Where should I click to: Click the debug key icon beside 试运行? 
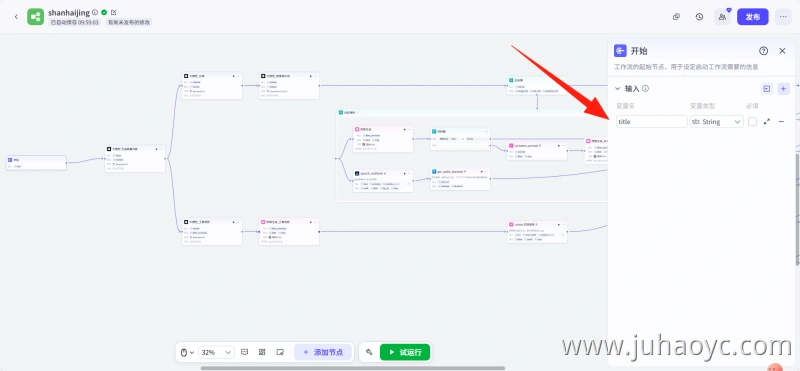coord(369,352)
